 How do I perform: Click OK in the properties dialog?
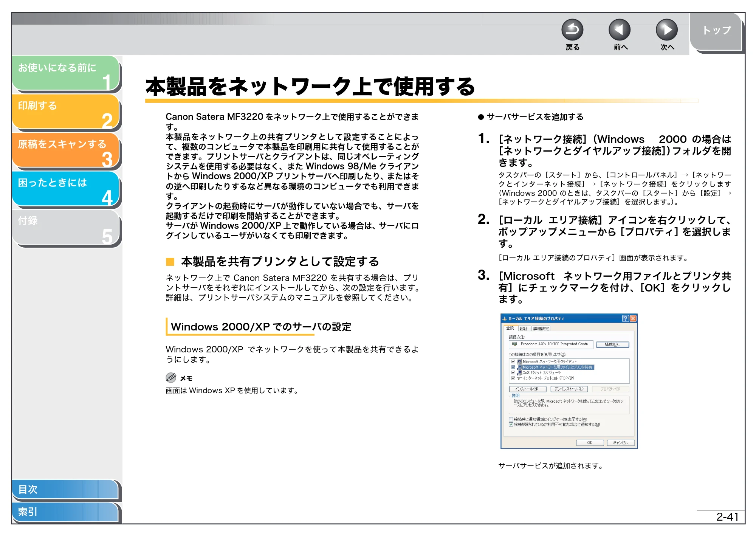(x=590, y=443)
